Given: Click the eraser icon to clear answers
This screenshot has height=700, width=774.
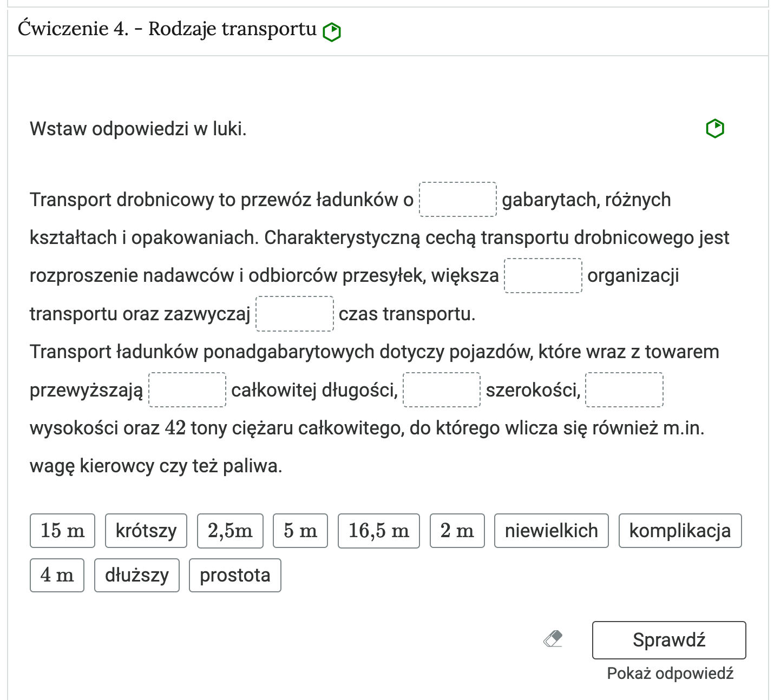Looking at the screenshot, I should pyautogui.click(x=553, y=640).
